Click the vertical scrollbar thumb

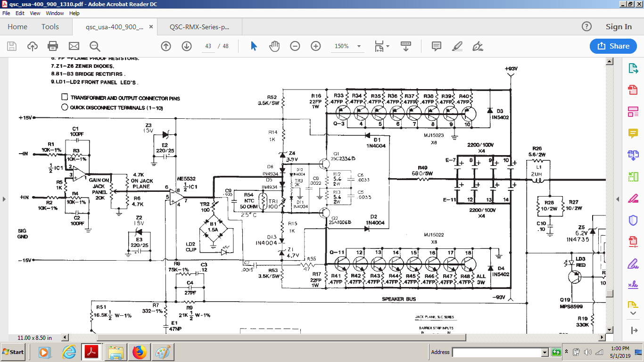[610, 293]
